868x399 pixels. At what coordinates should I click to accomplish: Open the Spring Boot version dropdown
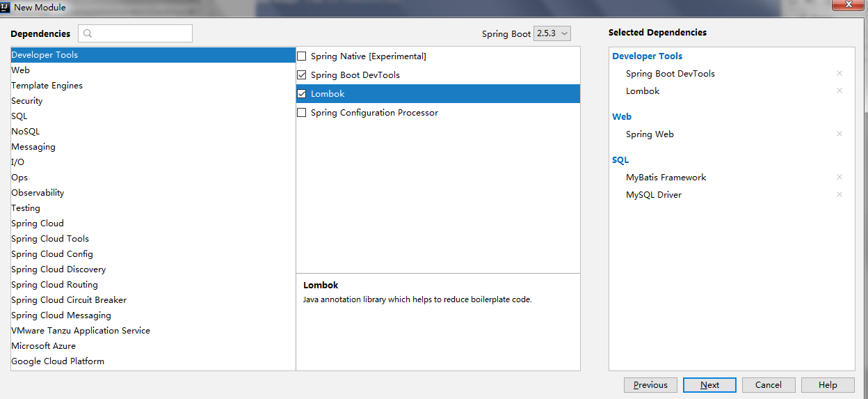tap(552, 33)
